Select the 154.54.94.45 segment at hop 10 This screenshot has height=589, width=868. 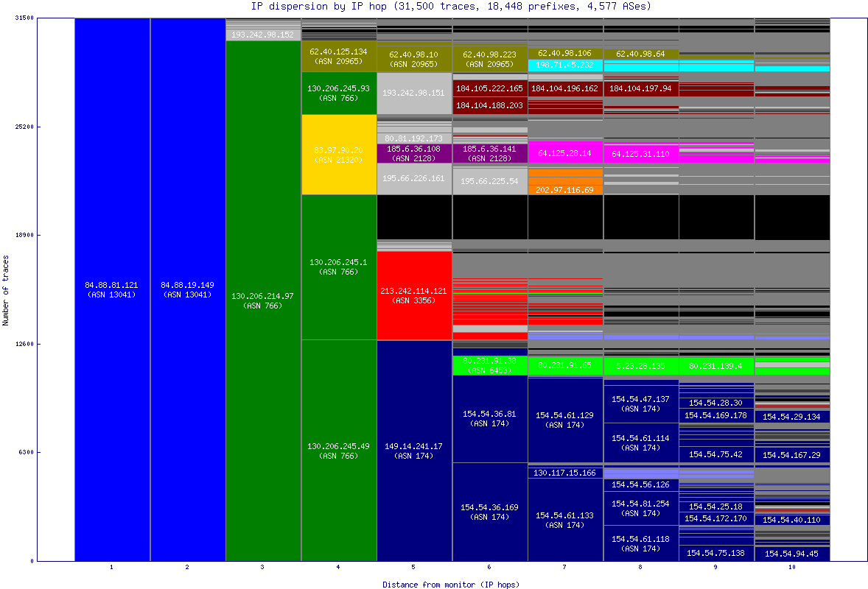(792, 552)
